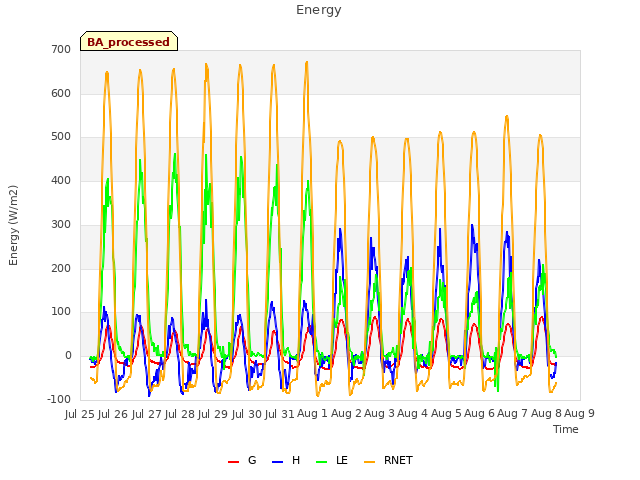Screen dimensions: 640x480
Task: Click the 300 y-axis tick label
Action: tap(61, 224)
